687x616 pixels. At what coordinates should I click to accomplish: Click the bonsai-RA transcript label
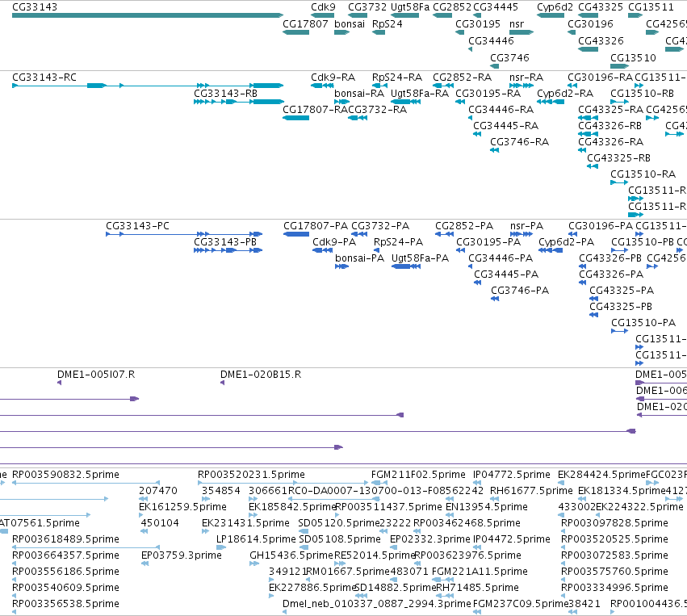pos(359,94)
